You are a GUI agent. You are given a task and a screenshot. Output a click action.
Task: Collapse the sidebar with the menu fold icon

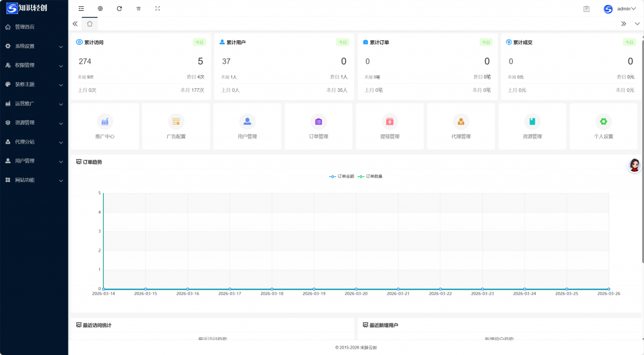[x=81, y=9]
